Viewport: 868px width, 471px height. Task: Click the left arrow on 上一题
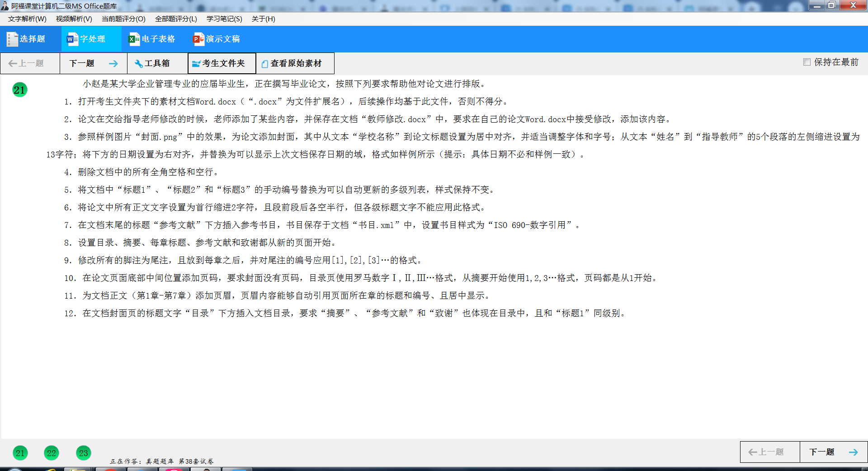12,63
